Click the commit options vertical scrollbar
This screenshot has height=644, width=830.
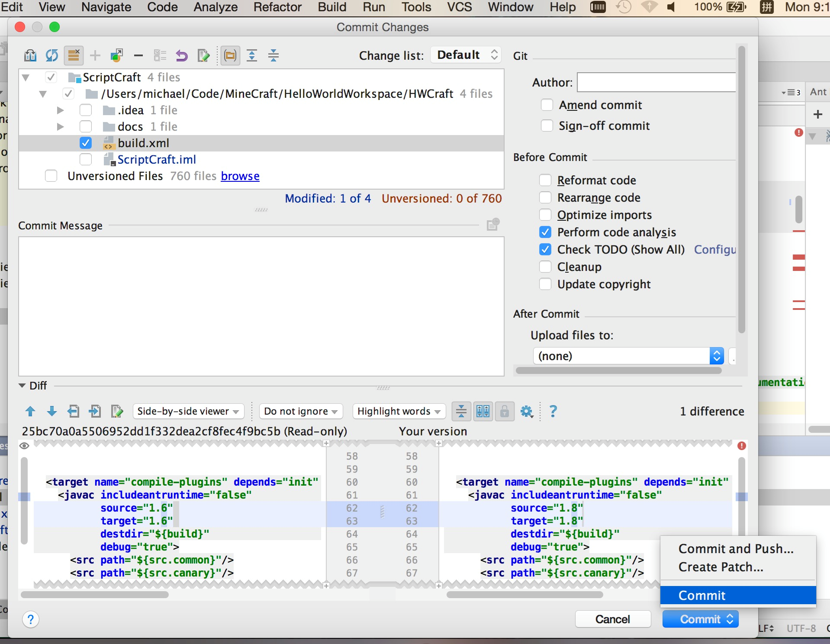(x=741, y=189)
